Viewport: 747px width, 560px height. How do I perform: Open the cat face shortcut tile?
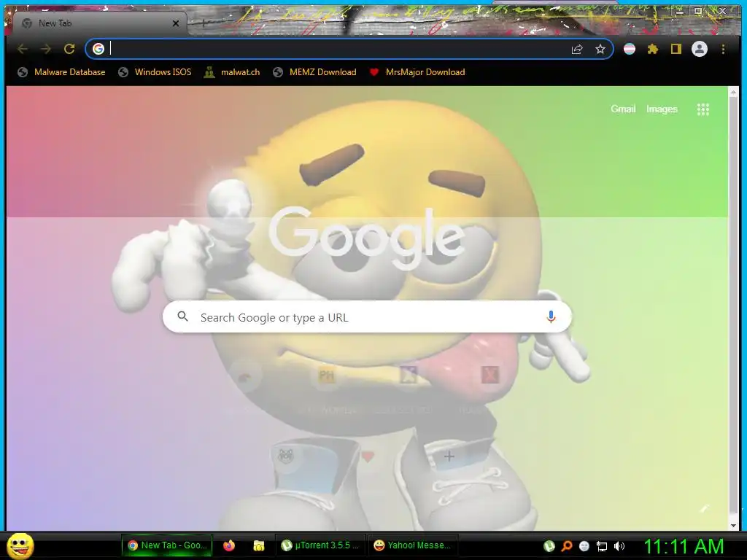coord(285,456)
